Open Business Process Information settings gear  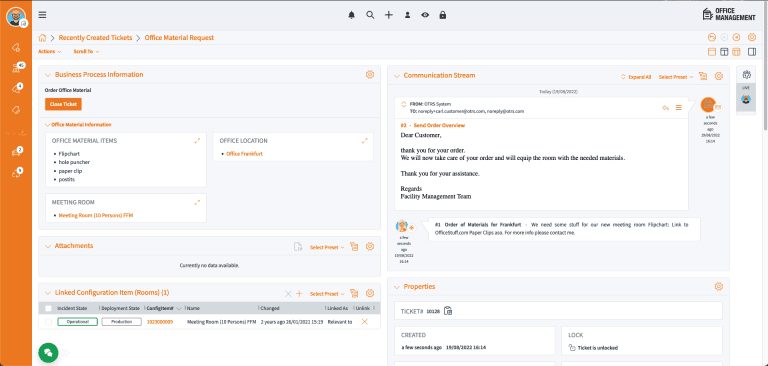coord(370,74)
